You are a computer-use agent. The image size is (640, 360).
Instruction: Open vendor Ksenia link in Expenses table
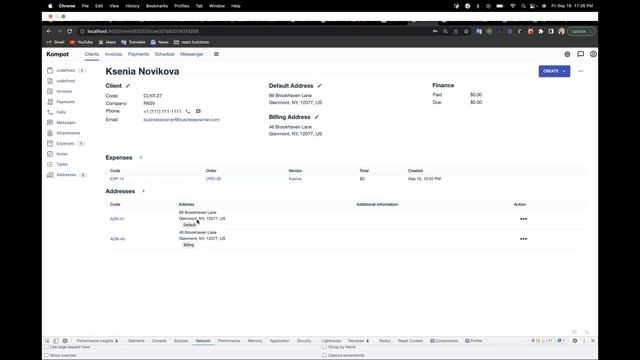[x=295, y=179]
